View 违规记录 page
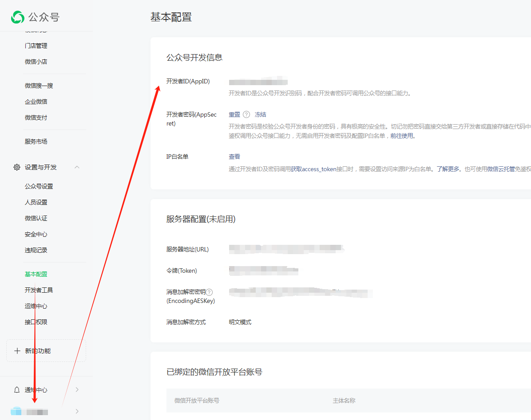 pyautogui.click(x=36, y=250)
